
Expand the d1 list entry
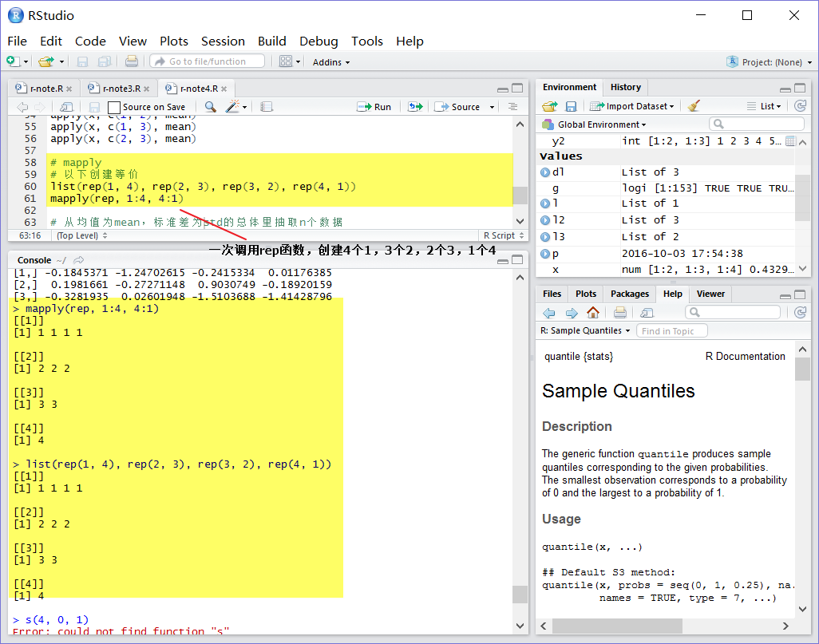point(544,172)
